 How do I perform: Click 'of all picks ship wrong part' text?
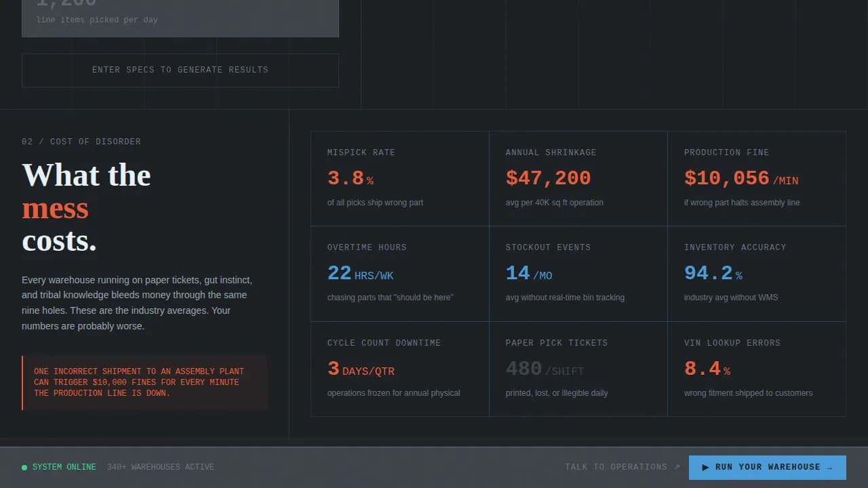click(375, 203)
